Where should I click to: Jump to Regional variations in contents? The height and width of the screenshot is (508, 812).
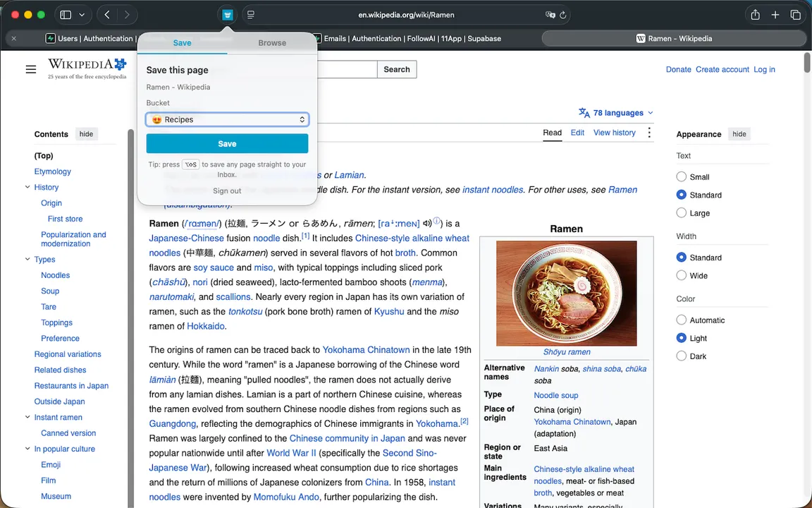pos(68,354)
